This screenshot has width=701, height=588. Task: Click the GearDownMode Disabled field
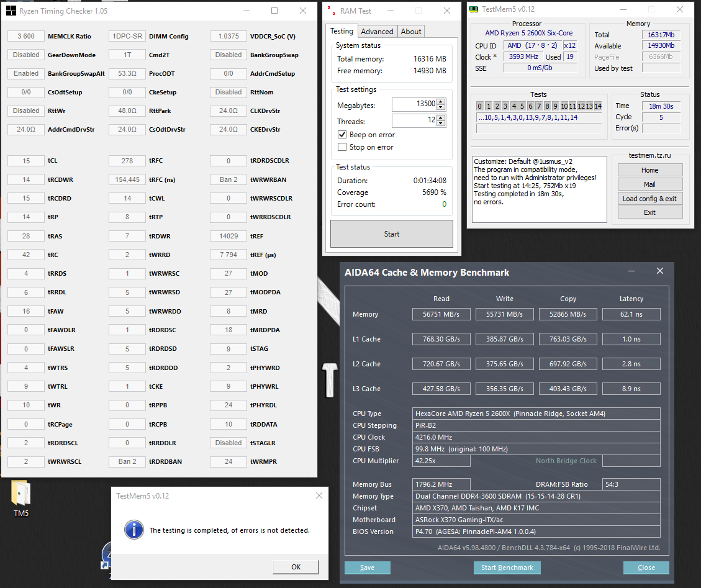(x=26, y=55)
